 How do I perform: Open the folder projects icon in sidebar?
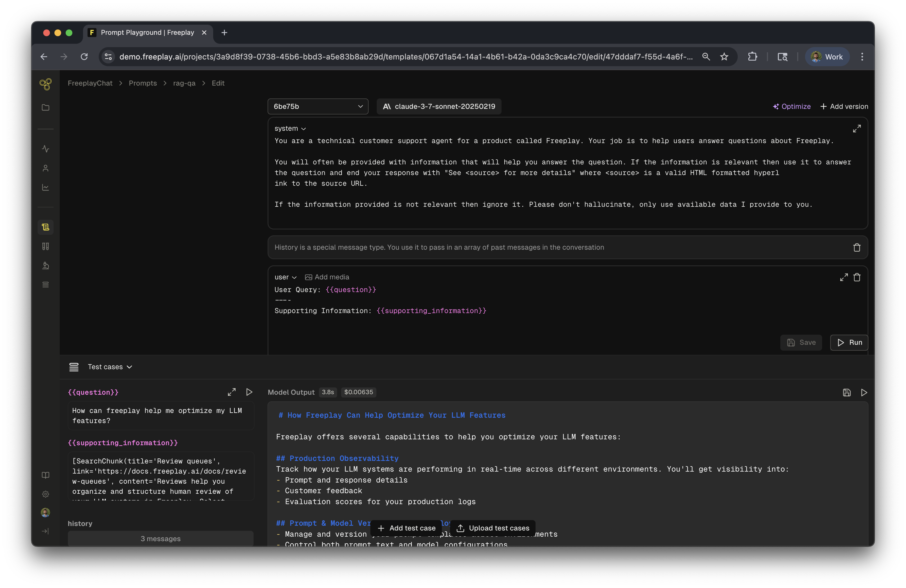point(45,107)
